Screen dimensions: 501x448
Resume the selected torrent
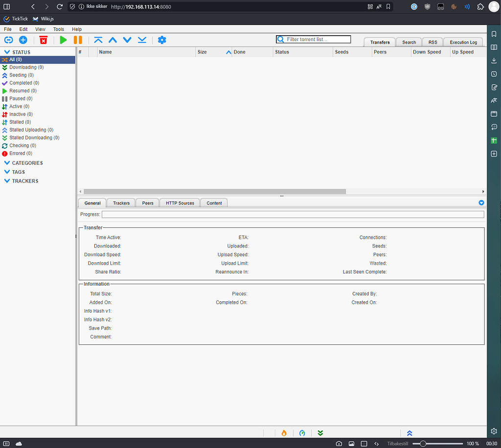pyautogui.click(x=64, y=40)
